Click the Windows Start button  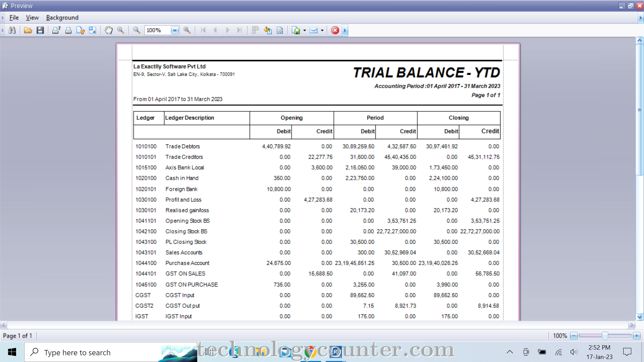click(x=12, y=352)
